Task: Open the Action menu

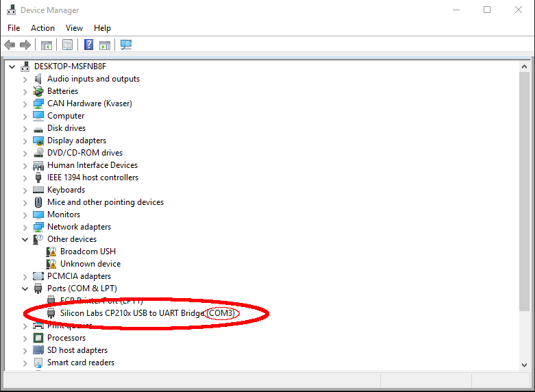Action: [42, 28]
